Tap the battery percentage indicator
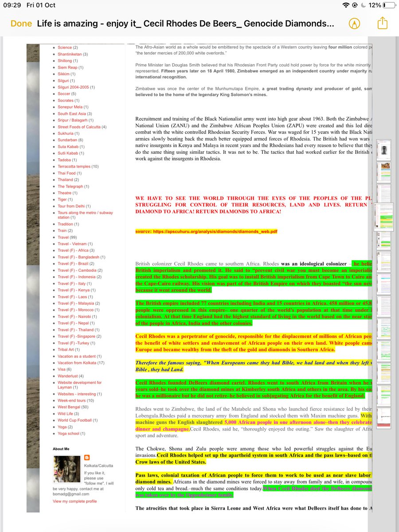This screenshot has height=532, width=399. click(374, 5)
